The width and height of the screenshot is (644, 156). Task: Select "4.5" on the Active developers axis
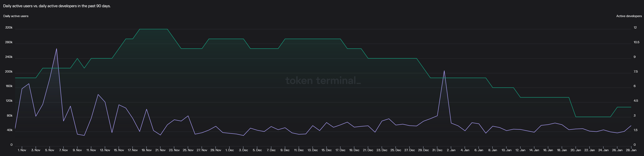click(x=636, y=101)
